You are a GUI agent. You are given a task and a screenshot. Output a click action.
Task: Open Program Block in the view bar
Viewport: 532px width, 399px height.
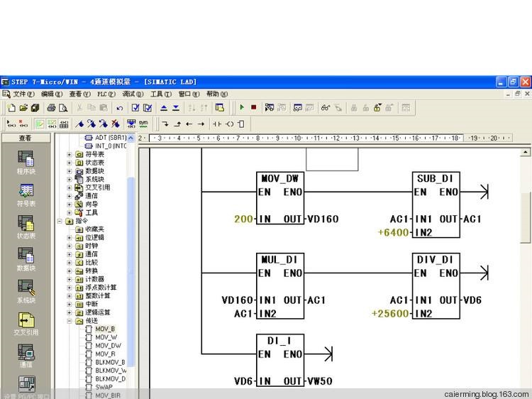(x=26, y=163)
